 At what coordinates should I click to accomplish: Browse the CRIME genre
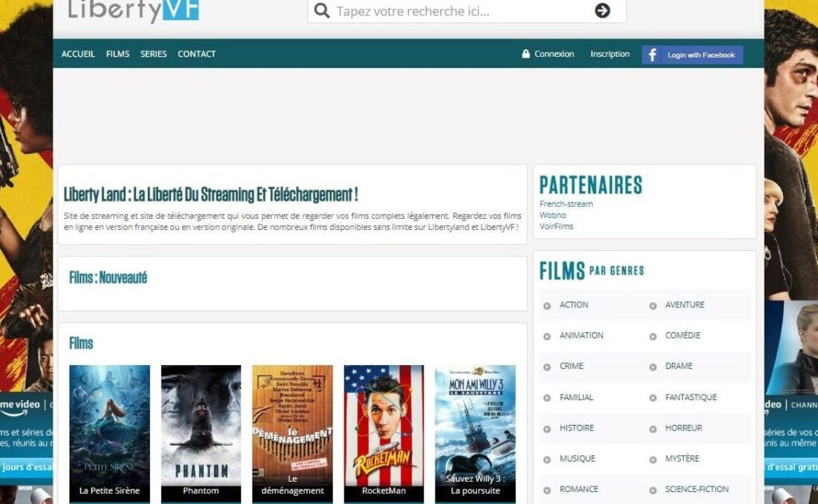click(571, 367)
